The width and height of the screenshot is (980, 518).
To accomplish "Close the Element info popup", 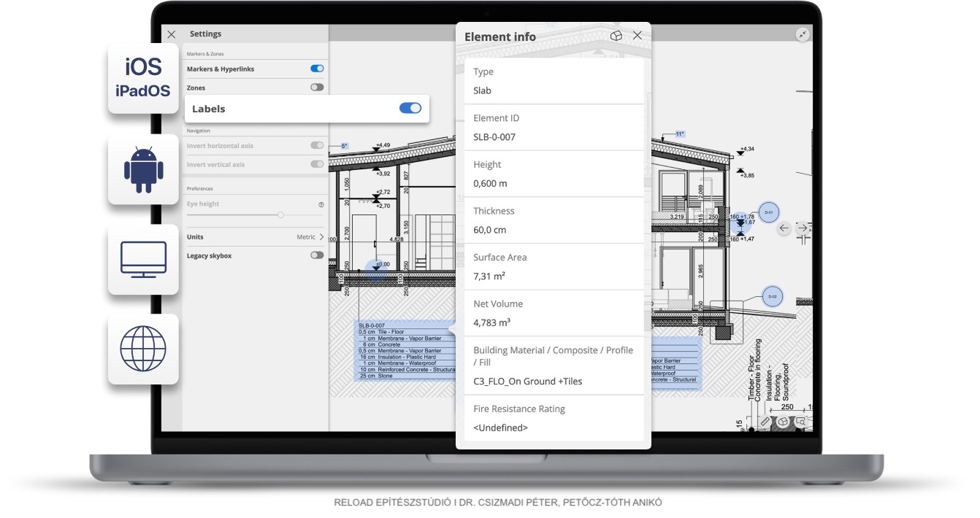I will tap(638, 36).
